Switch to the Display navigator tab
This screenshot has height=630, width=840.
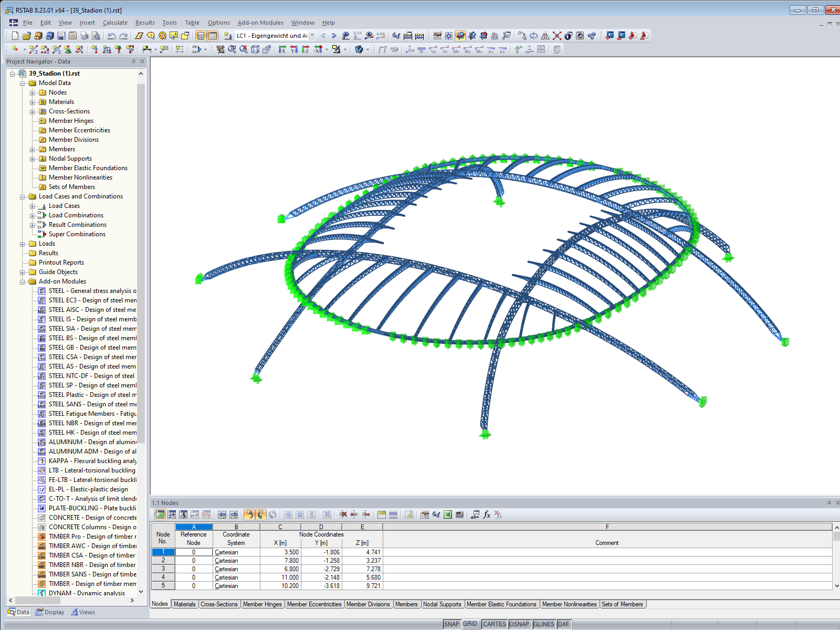(50, 612)
